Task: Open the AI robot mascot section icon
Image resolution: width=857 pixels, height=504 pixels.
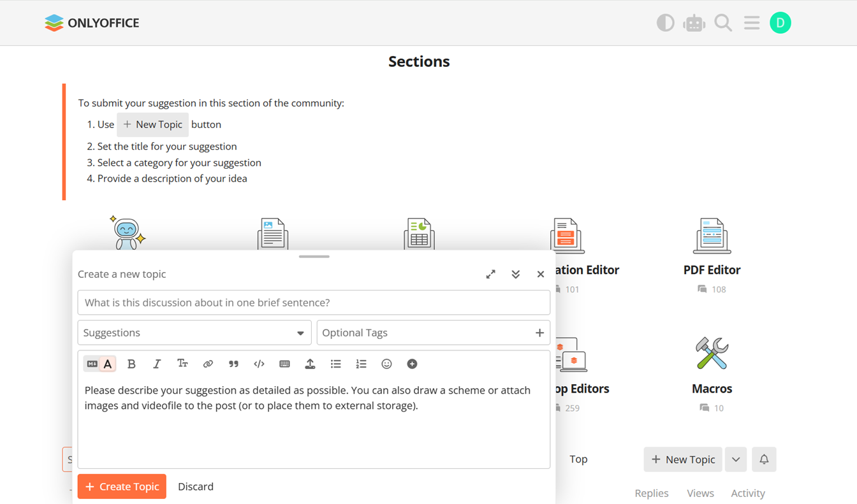Action: click(127, 233)
